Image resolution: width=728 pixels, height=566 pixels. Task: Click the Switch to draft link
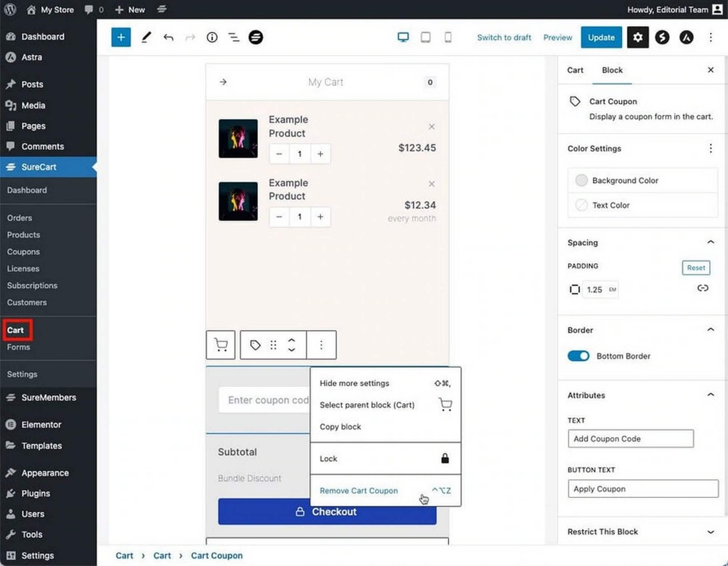tap(504, 37)
